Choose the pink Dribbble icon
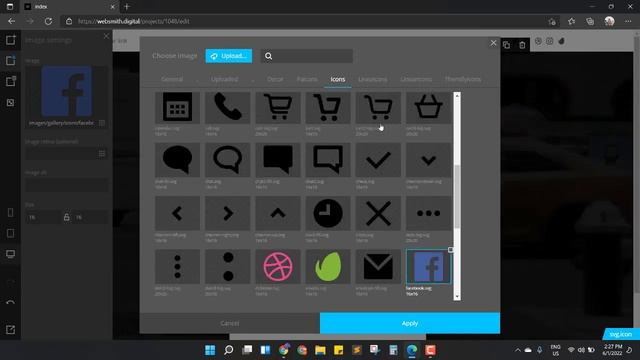The width and height of the screenshot is (640, 360). pyautogui.click(x=278, y=267)
